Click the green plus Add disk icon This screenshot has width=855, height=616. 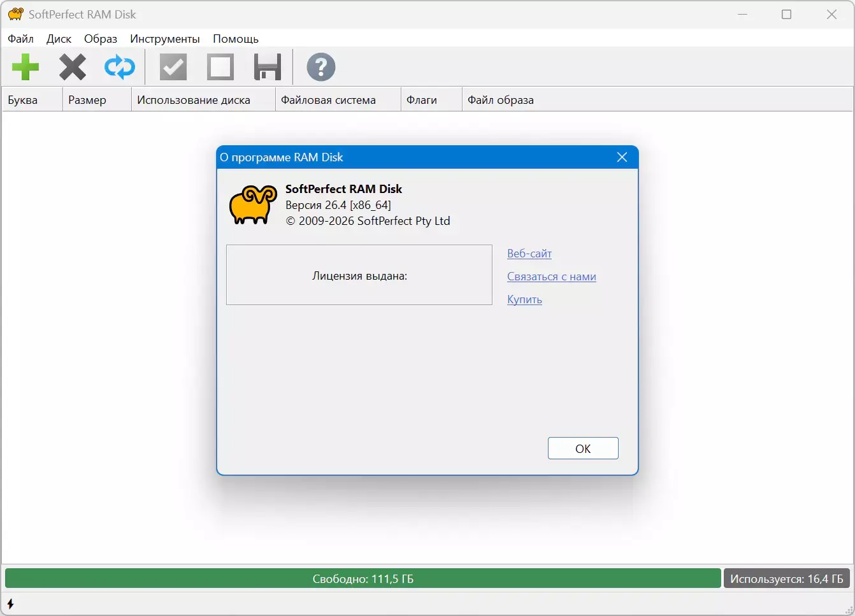tap(25, 67)
